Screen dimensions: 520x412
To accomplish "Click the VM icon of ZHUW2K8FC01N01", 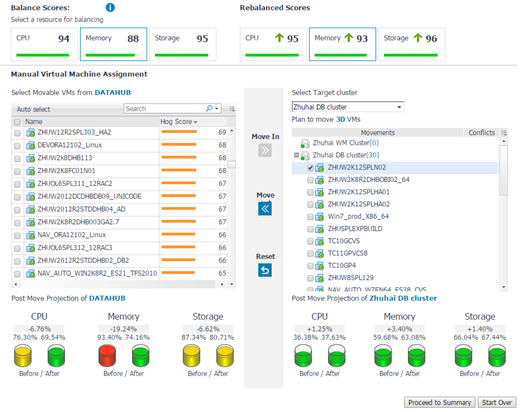I will (31, 171).
